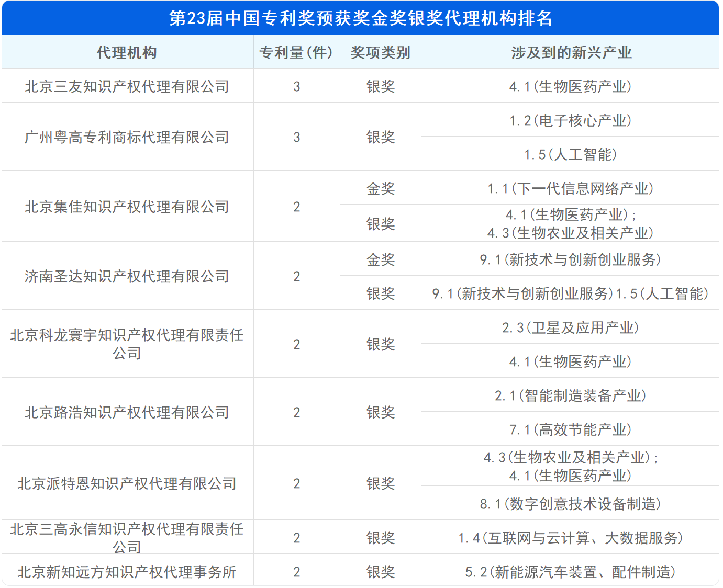
Task: Click 银奖 in the 济南圣达 row
Action: (x=381, y=293)
